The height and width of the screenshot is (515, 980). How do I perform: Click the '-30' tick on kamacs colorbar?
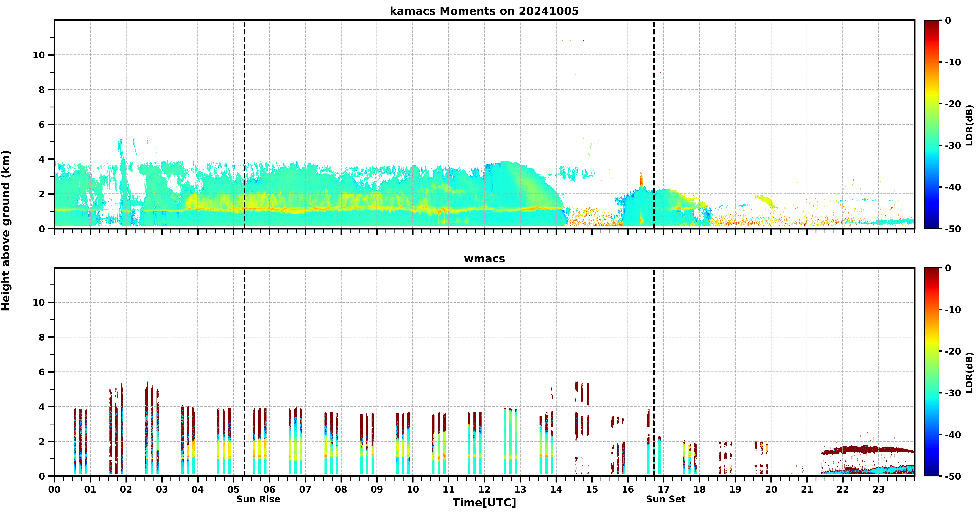[953, 146]
